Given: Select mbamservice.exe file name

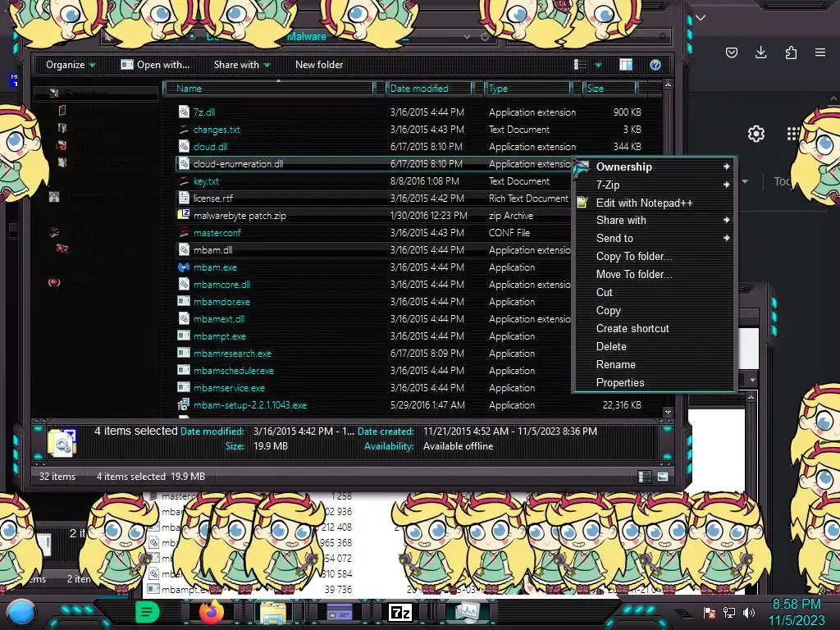Looking at the screenshot, I should [229, 388].
